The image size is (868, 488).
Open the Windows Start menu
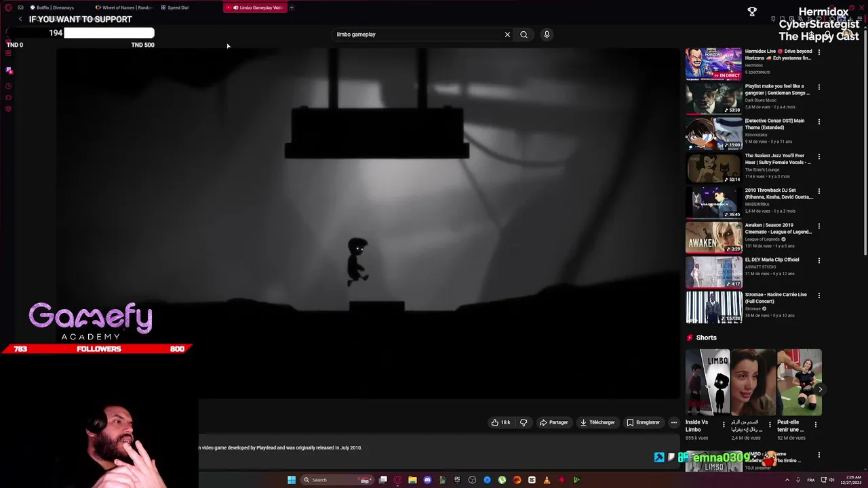tap(292, 480)
